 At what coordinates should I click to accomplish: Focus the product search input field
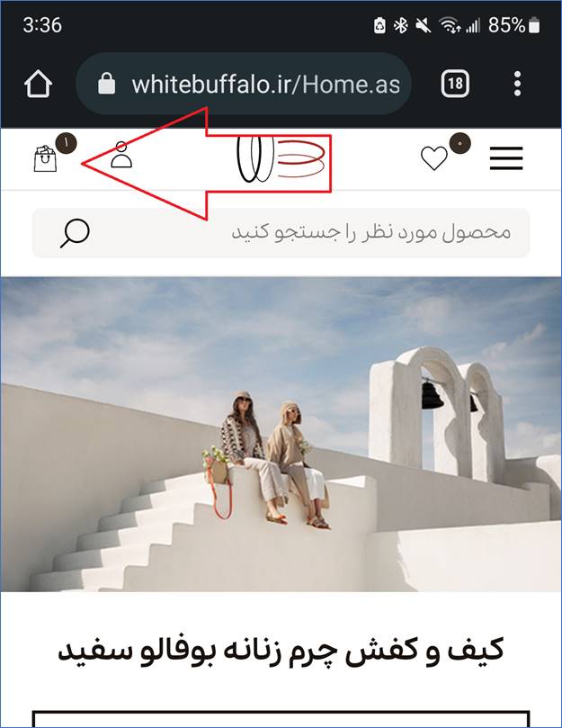point(281,232)
